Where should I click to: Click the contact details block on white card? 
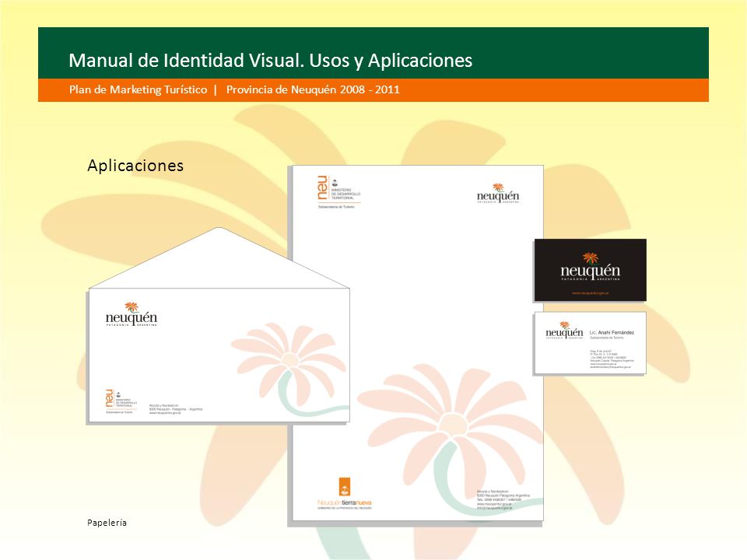pos(612,359)
